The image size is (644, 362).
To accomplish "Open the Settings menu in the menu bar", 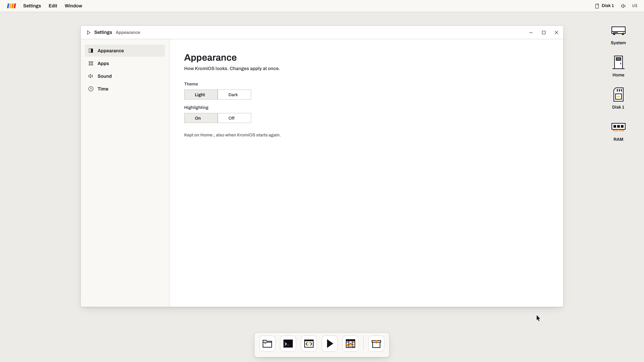I will 32,6.
